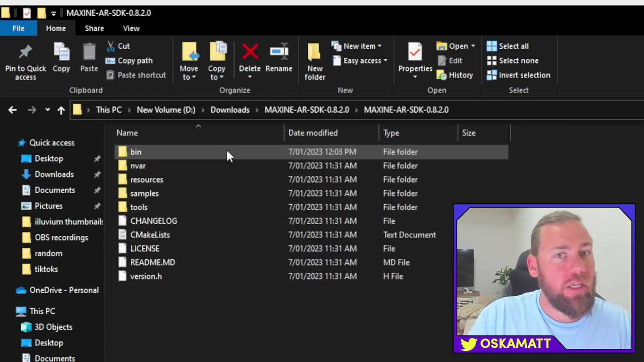Viewport: 644px width, 362px height.
Task: Click the Properties button icon
Action: click(x=415, y=52)
